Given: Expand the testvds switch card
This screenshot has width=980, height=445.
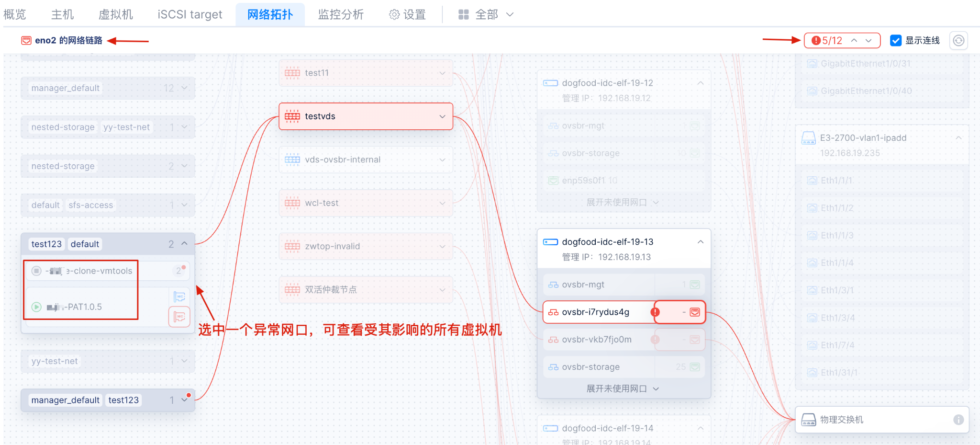Looking at the screenshot, I should click(442, 116).
